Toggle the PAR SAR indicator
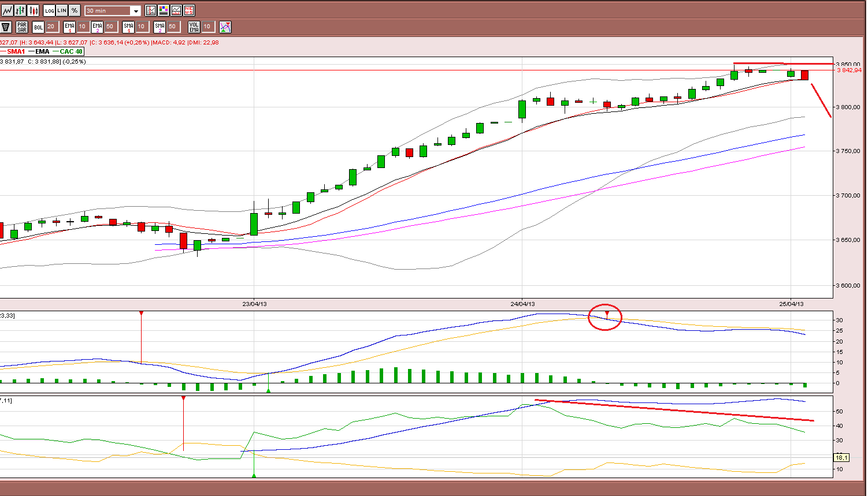868x496 pixels. tap(22, 27)
